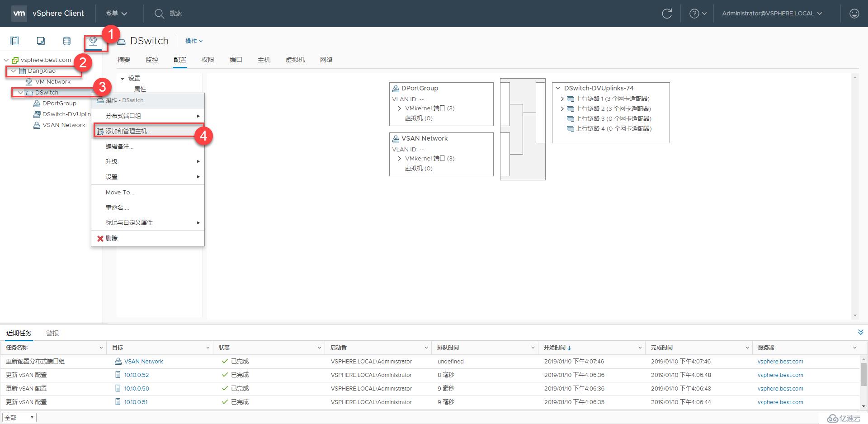868x424 pixels.
Task: Collapse the recent tasks panel
Action: tap(860, 332)
